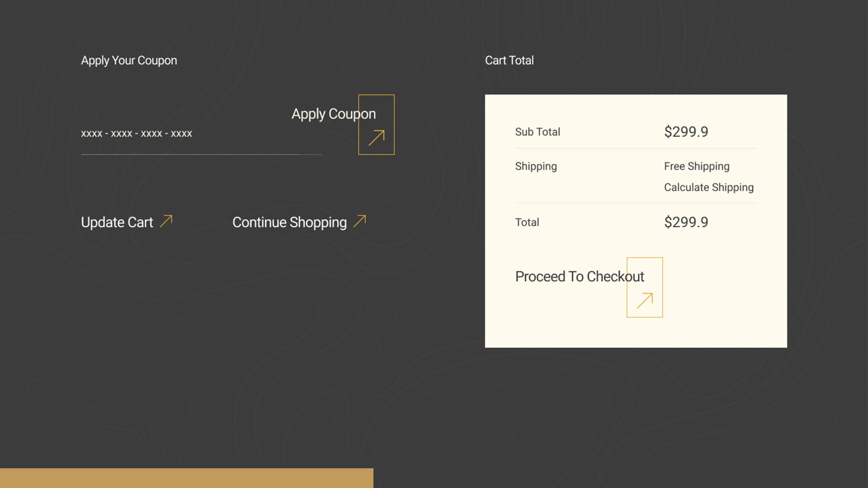Click the Shipping row label
Screen dimensions: 868x488
[536, 166]
